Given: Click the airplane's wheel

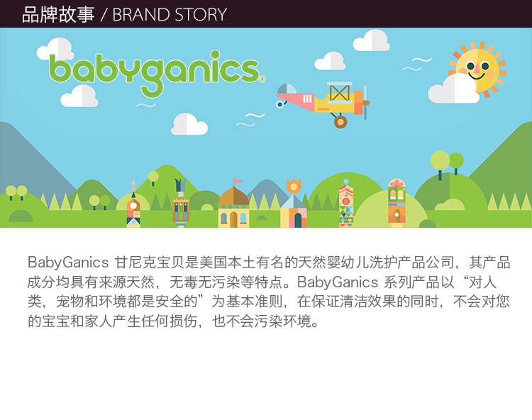Looking at the screenshot, I should pos(340,122).
